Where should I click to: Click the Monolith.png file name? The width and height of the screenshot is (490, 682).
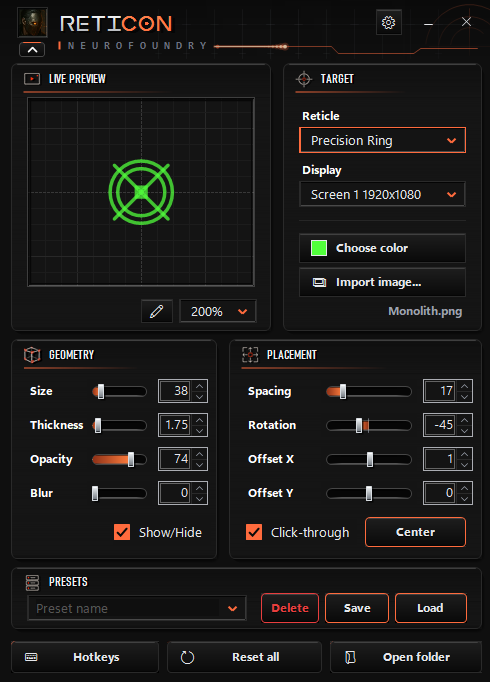(425, 311)
